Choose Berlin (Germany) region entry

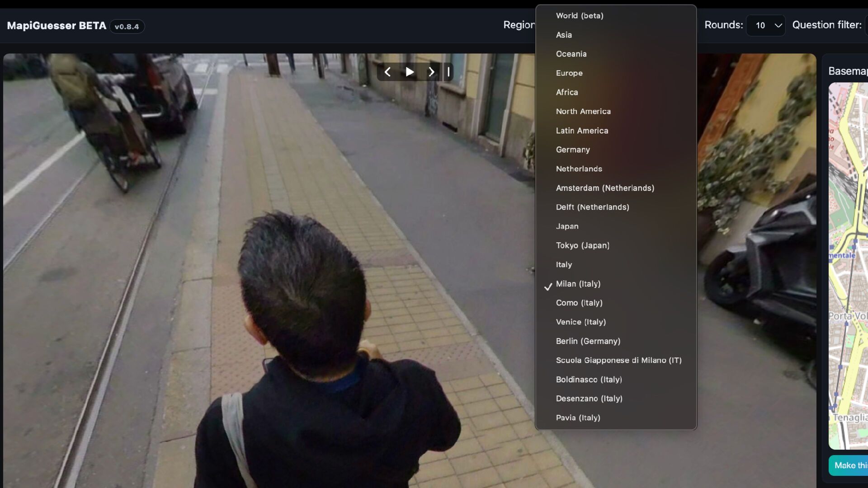(588, 341)
